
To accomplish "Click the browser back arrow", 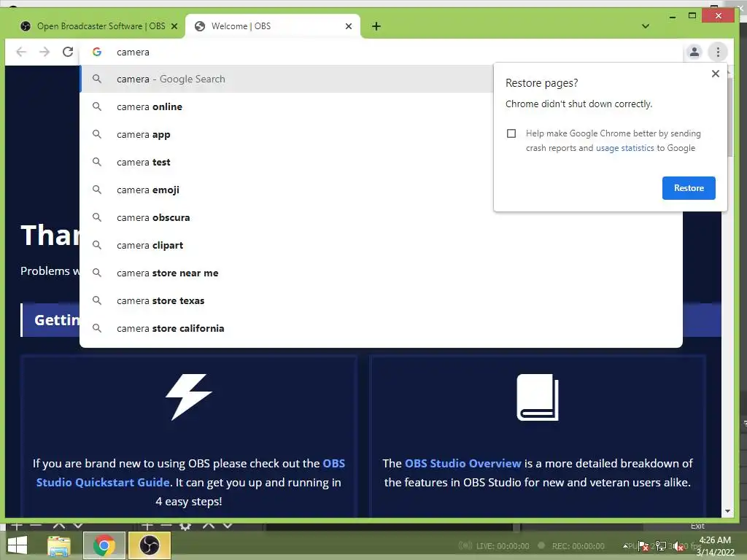I will (21, 52).
